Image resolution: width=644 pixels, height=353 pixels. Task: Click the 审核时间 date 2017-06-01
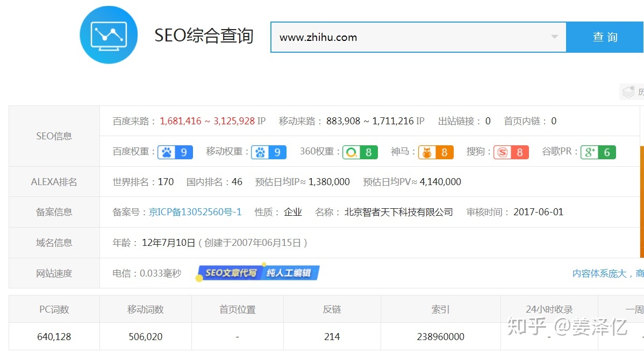click(x=539, y=212)
